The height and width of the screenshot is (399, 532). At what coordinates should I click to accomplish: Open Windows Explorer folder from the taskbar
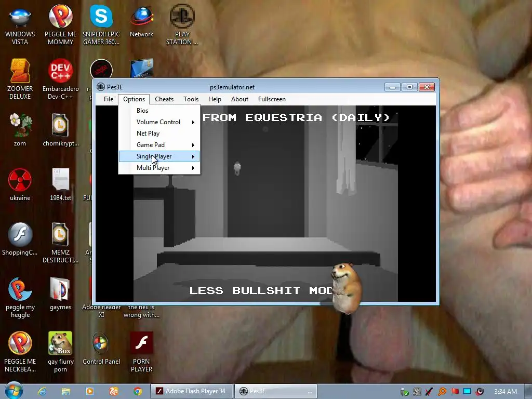[x=66, y=391]
